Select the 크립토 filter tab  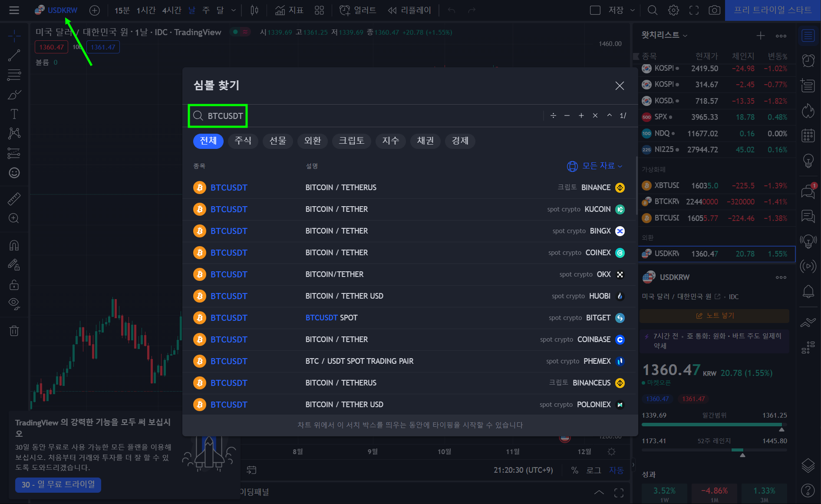coord(352,141)
